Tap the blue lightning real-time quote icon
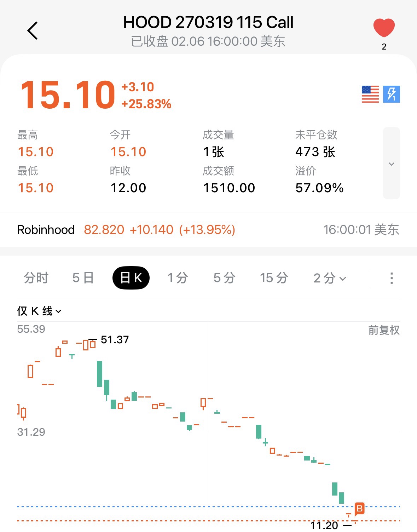 (x=392, y=94)
